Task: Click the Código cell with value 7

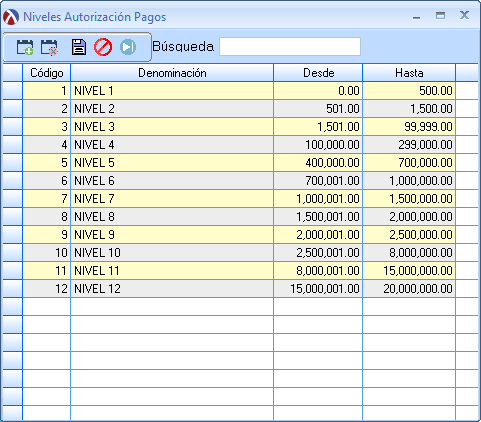Action: [x=47, y=199]
